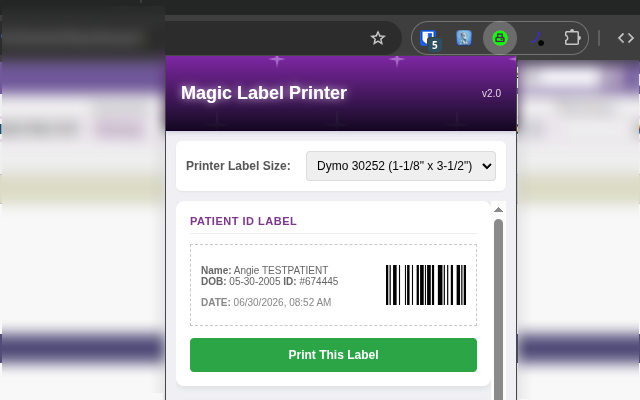Open the blue curve extension icon
Screen dimensions: 640x400
click(x=537, y=38)
